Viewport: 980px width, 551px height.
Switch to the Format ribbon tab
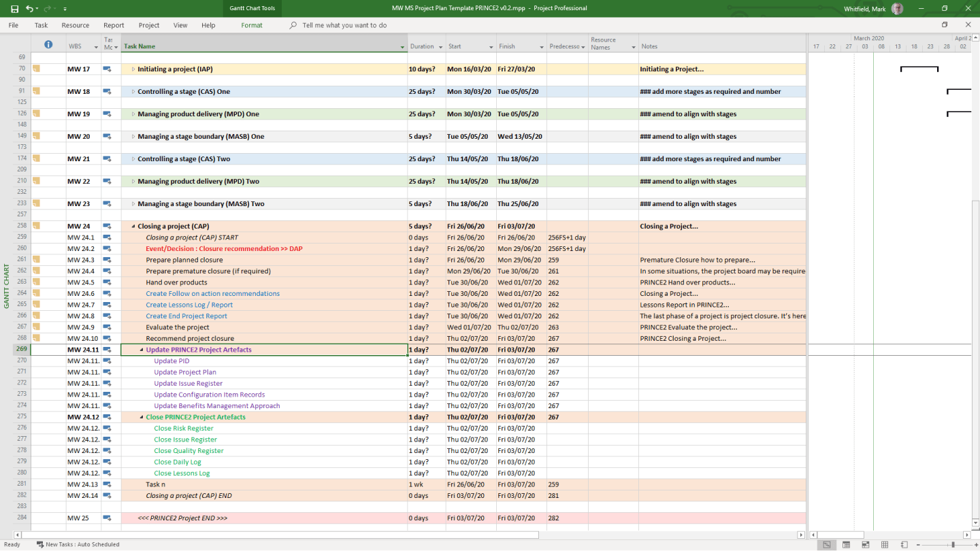[252, 25]
